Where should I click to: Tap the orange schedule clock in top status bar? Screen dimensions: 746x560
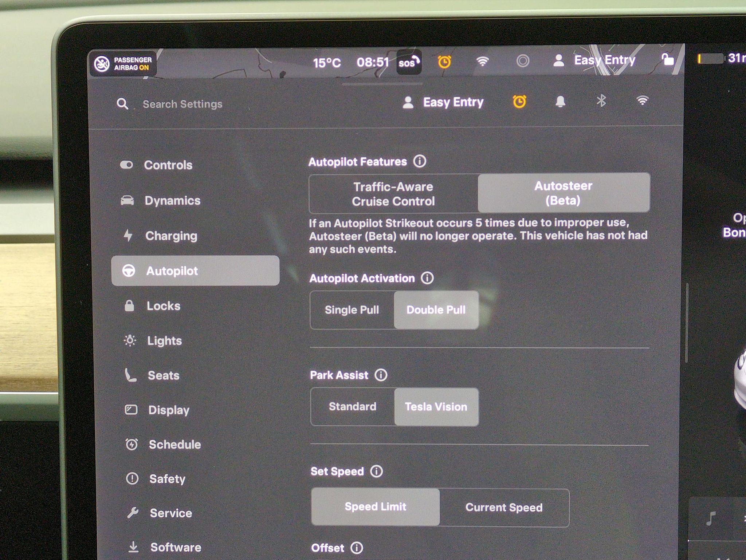click(444, 62)
